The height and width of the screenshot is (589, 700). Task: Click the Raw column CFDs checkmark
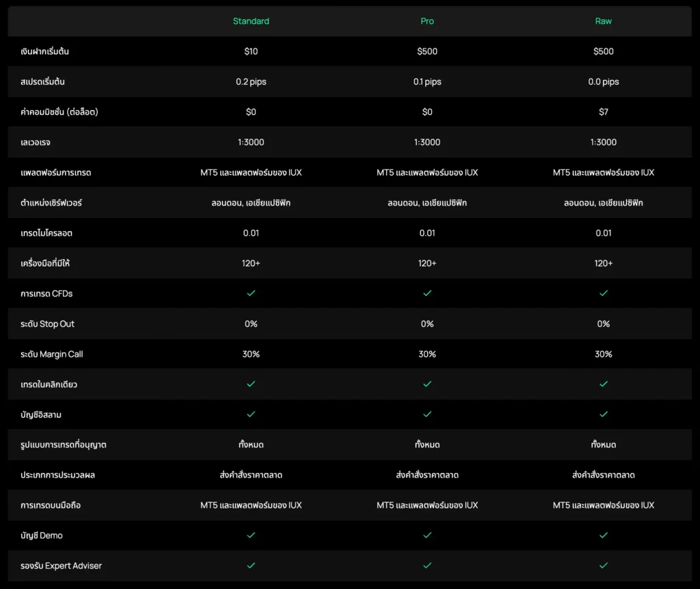[x=604, y=293]
